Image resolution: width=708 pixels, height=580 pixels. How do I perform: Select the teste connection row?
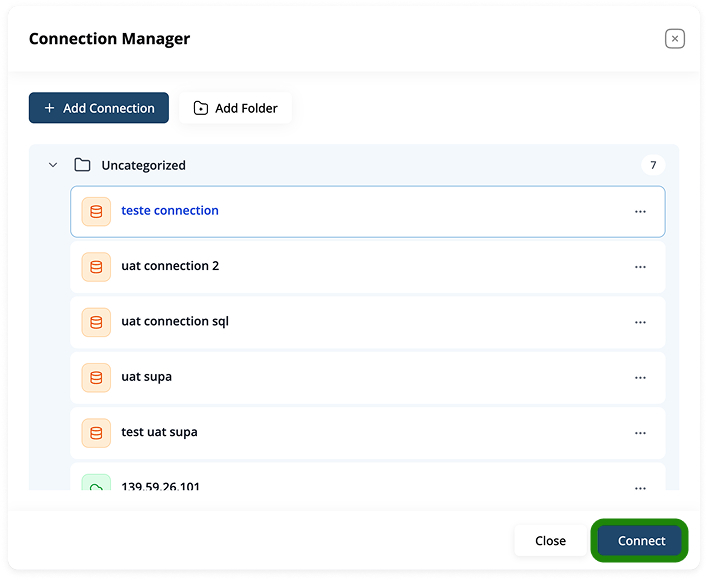(x=368, y=211)
